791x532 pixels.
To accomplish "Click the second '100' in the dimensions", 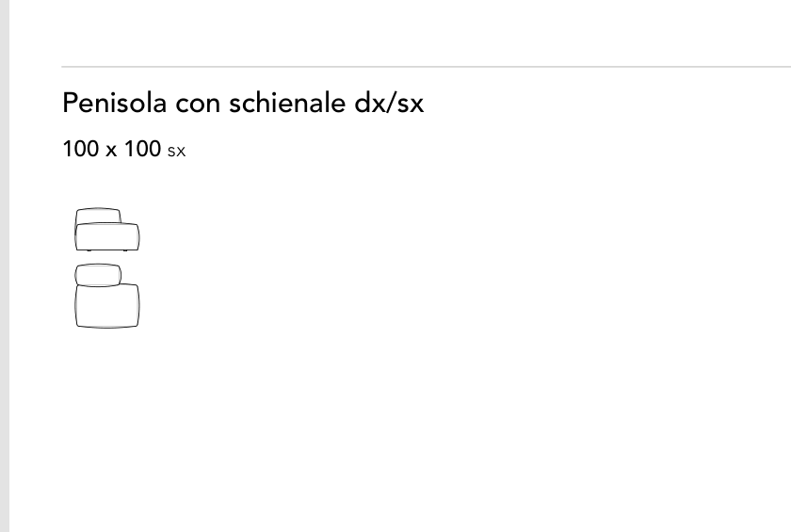I will point(143,150).
